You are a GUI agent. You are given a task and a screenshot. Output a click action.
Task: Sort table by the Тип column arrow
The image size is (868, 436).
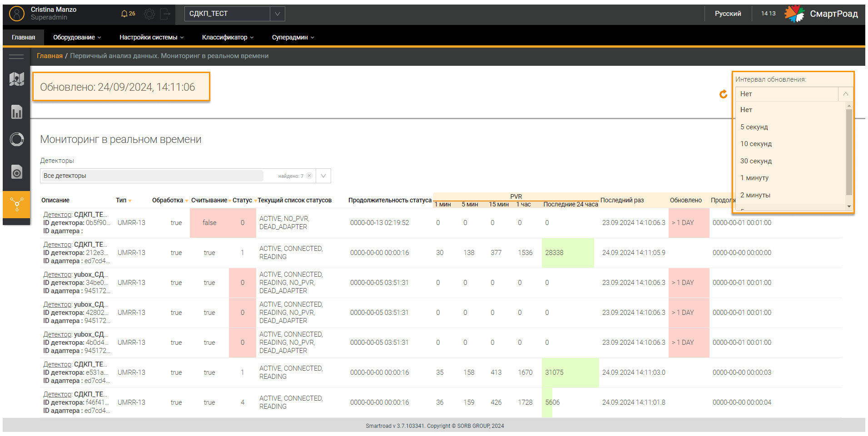tap(130, 201)
